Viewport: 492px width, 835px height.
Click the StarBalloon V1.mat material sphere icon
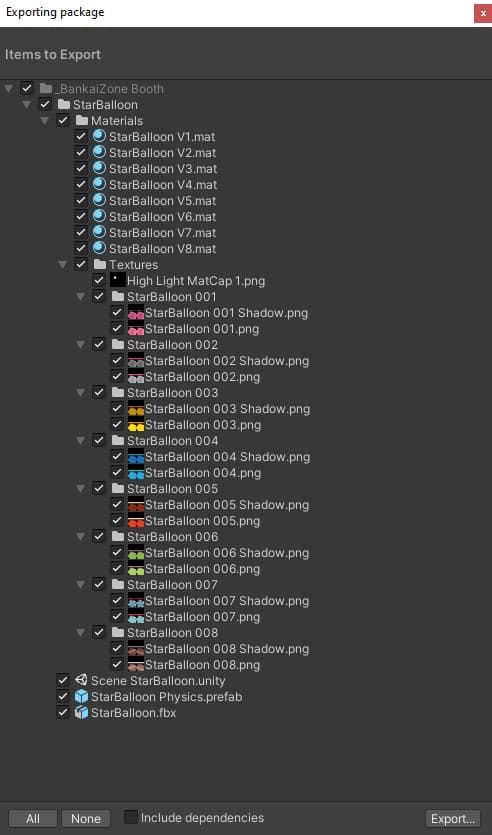(100, 136)
